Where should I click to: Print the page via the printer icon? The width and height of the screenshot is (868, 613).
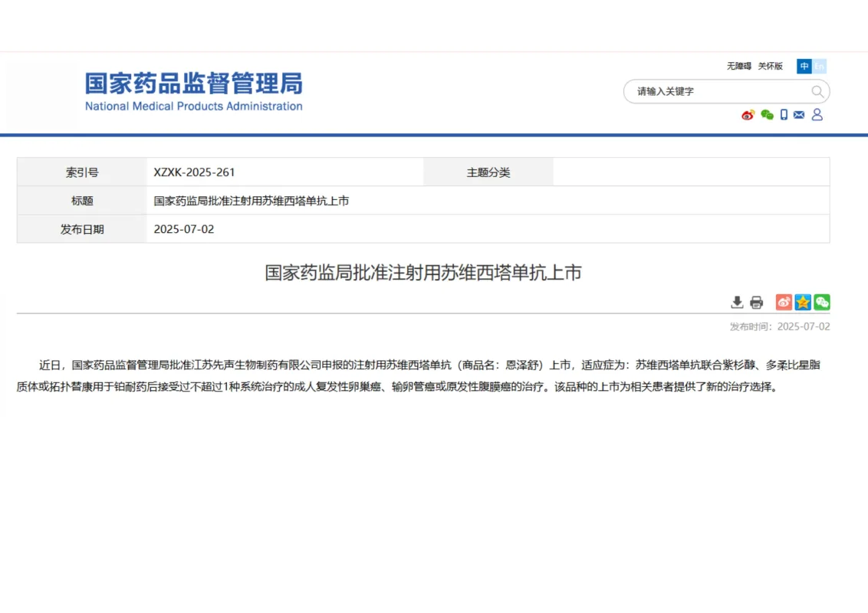(x=756, y=302)
